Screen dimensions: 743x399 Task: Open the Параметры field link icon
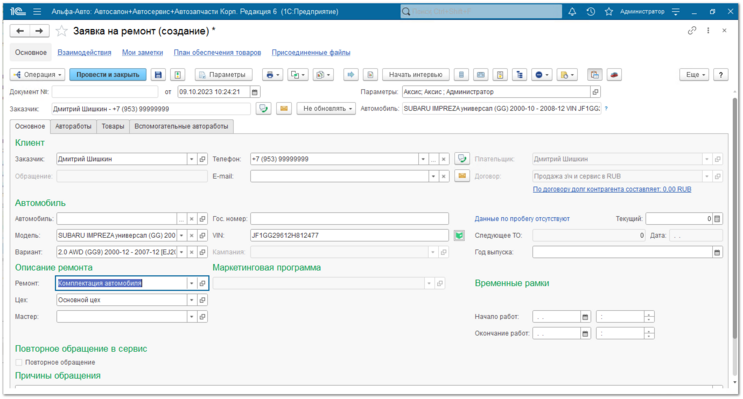click(596, 92)
